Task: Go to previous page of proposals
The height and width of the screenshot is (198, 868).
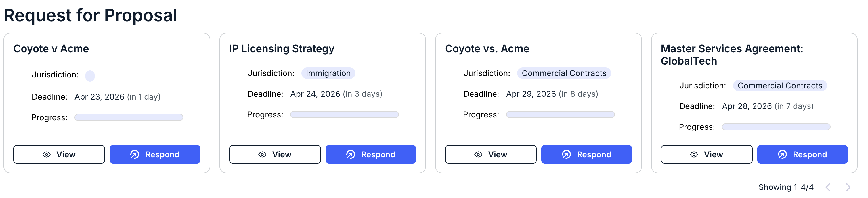Action: tap(827, 187)
